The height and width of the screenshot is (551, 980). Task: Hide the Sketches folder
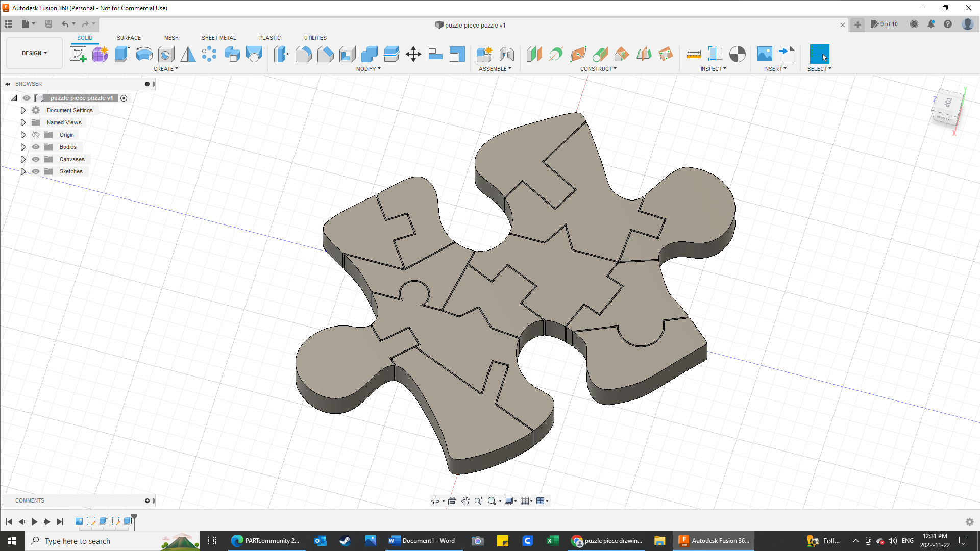coord(35,171)
